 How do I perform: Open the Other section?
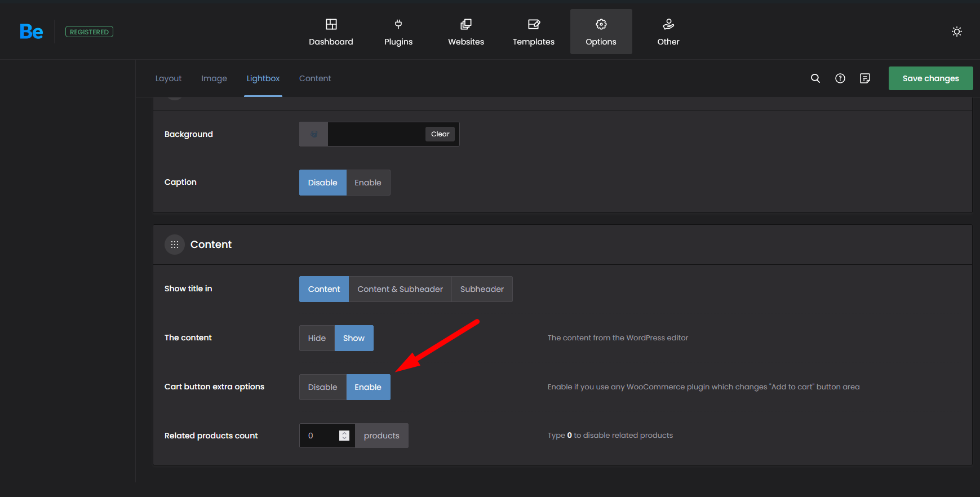pos(668,32)
